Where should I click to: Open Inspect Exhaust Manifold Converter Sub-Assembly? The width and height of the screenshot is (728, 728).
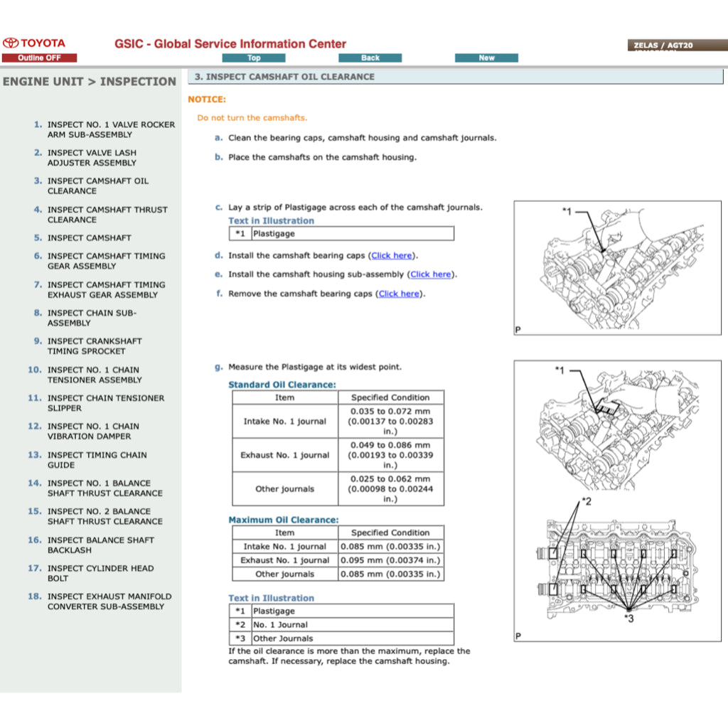tap(109, 601)
